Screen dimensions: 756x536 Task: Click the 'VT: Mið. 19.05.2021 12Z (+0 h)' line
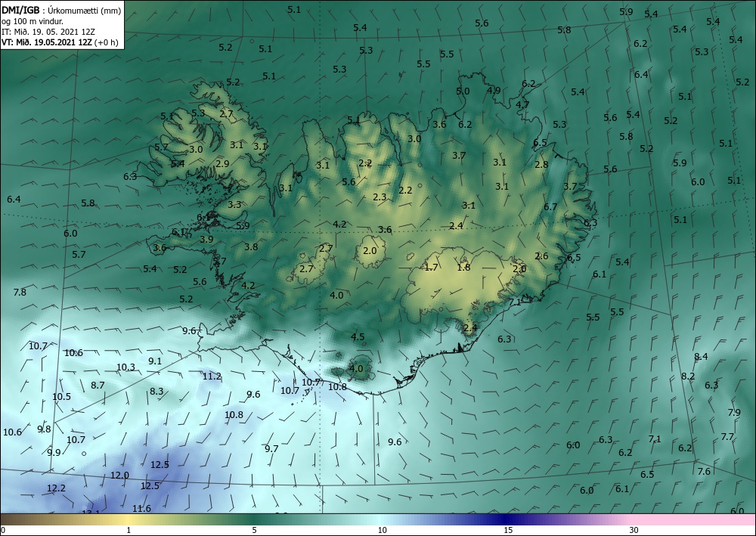coord(60,42)
